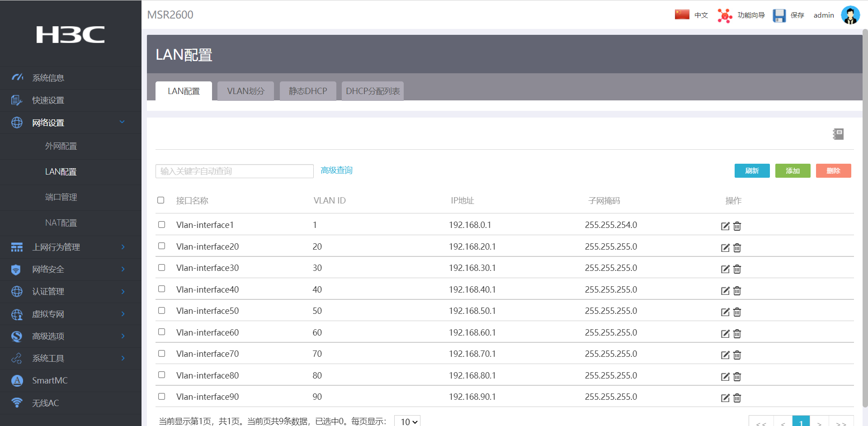Screen dimensions: 868x426
Task: Trash icon for Vlan-interface50
Action: pos(737,312)
